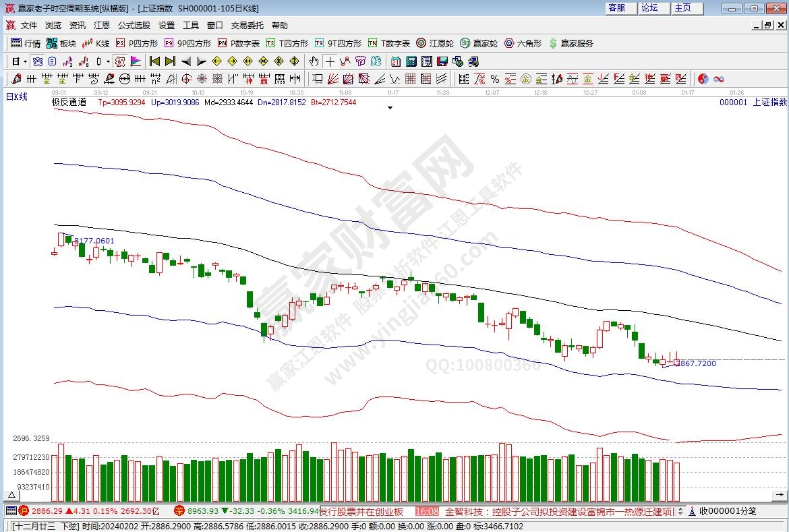The height and width of the screenshot is (532, 789).
Task: Open the 江恩 menu
Action: coord(101,26)
